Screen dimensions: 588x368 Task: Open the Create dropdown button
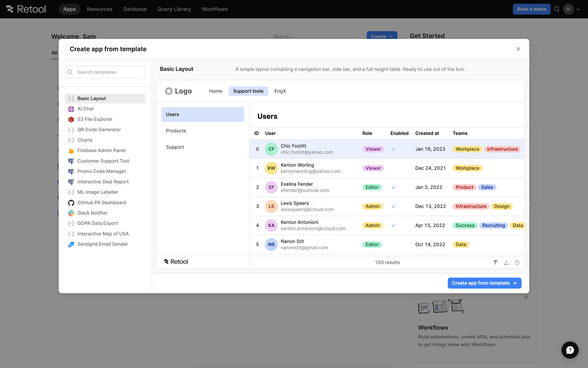(x=382, y=36)
